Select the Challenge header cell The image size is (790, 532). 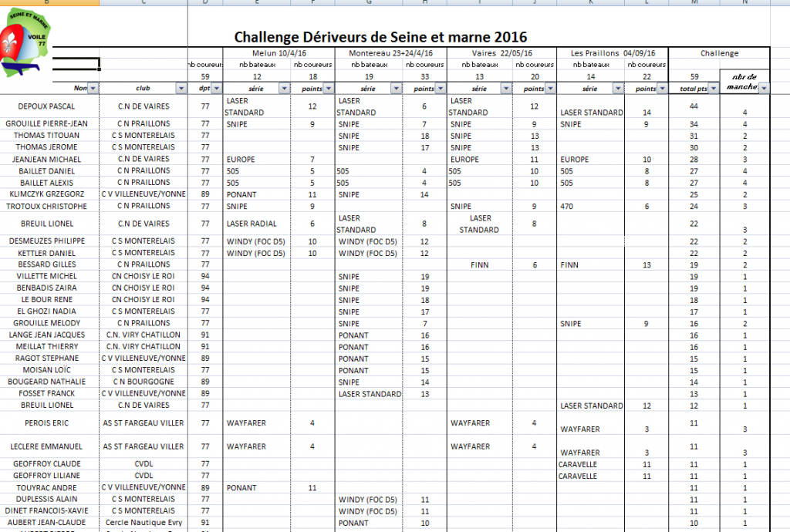(720, 53)
